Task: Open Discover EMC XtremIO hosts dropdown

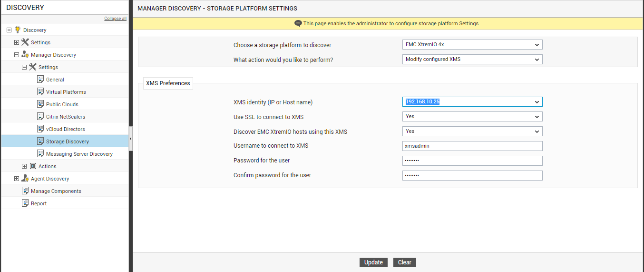Action: click(x=472, y=131)
